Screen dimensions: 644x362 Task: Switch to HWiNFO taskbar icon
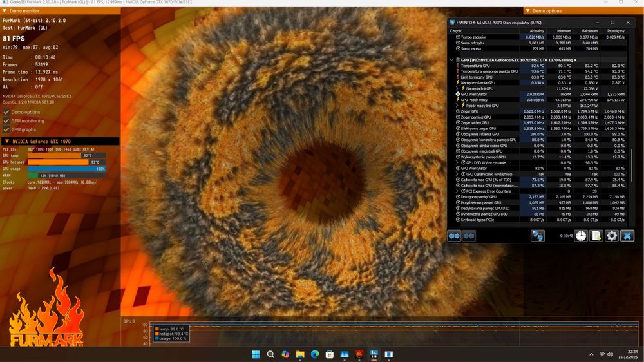pyautogui.click(x=374, y=354)
